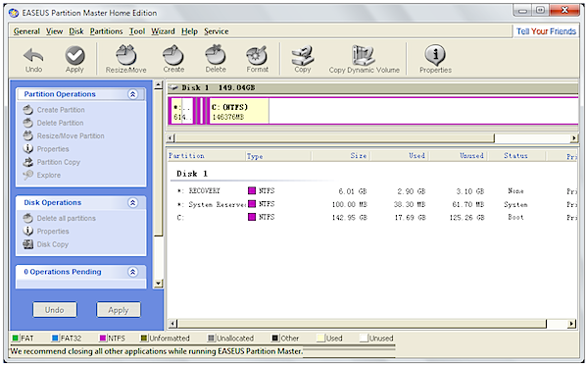
Task: Click the Disk 1 heading in partition list
Action: click(x=192, y=174)
